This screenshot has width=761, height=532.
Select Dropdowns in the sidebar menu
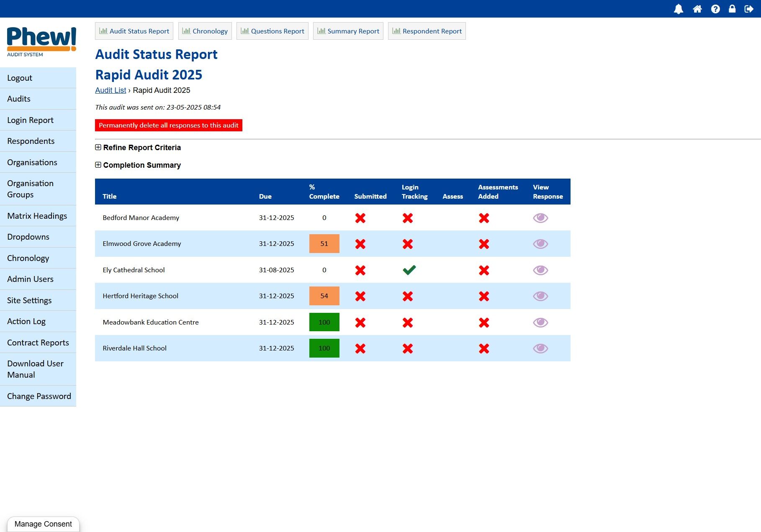38,237
